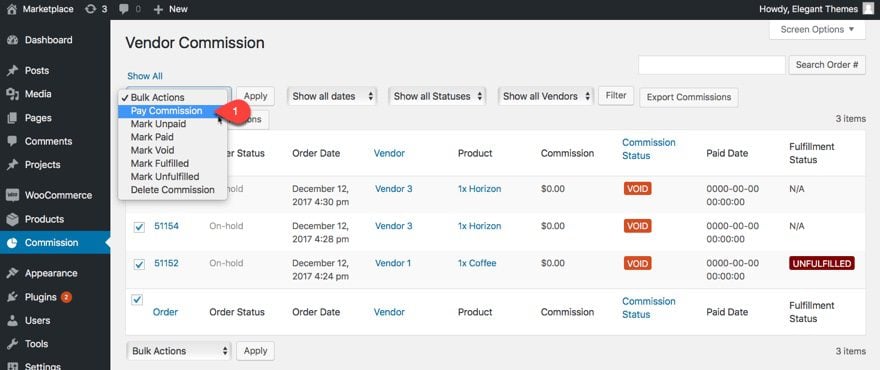This screenshot has height=370, width=880.
Task: Open the Show all Vendors dropdown
Action: [x=546, y=97]
